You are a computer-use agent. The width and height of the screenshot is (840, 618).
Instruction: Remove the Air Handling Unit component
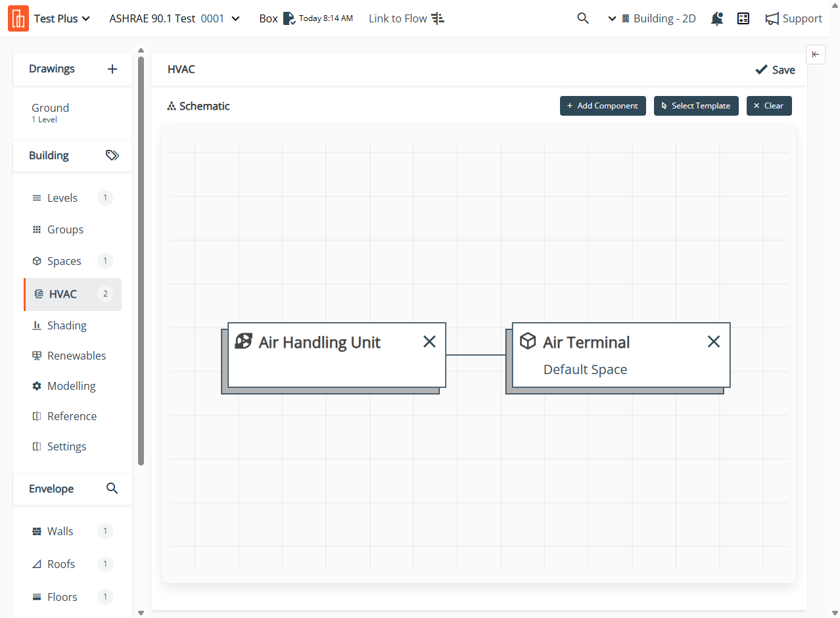[429, 341]
